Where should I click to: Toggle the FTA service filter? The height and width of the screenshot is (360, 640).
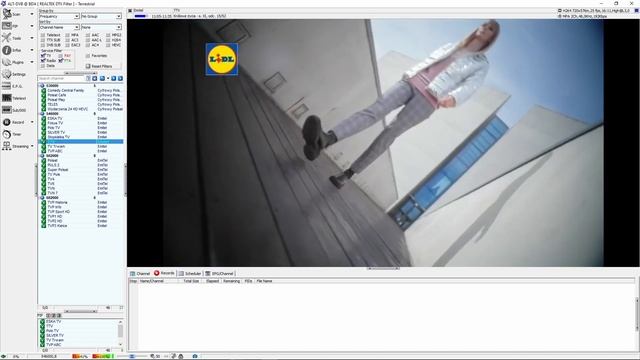tap(60, 60)
